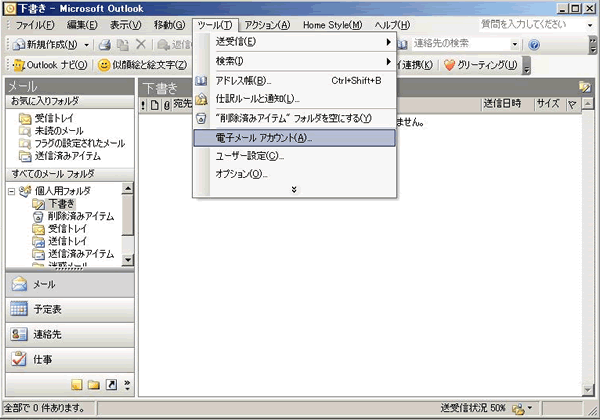This screenshot has width=600, height=420.
Task: Click 似顔絵と絵文字 toolbar button
Action: pos(143,65)
